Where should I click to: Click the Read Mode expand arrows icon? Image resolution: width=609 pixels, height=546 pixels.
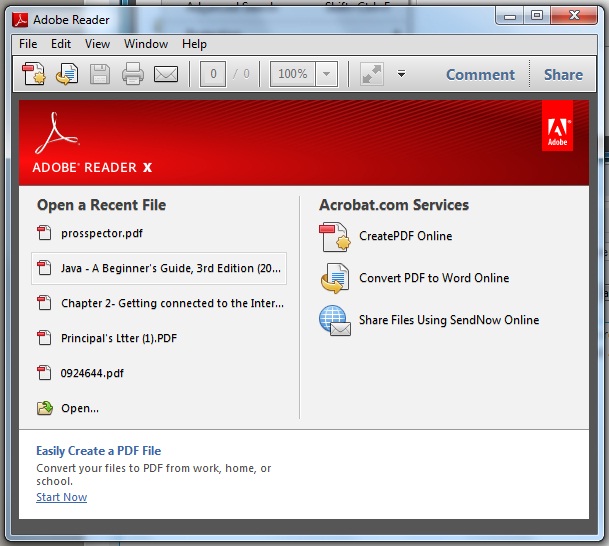(371, 74)
